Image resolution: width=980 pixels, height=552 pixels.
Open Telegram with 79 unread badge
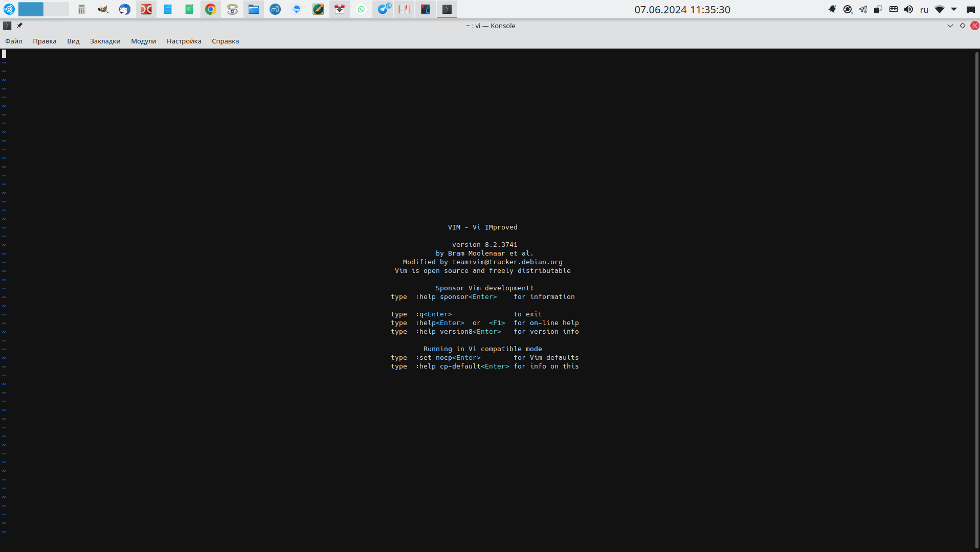[x=383, y=9]
